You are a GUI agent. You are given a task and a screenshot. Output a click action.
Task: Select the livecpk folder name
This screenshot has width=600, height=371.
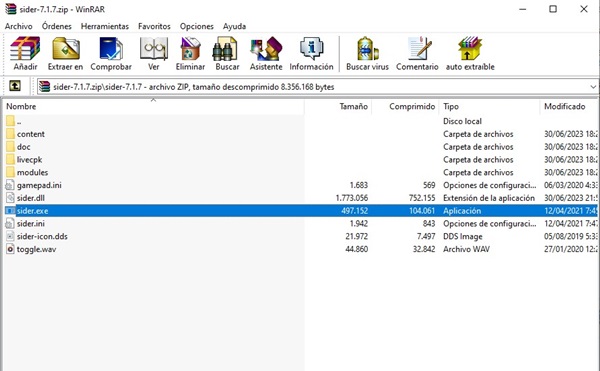click(x=29, y=160)
